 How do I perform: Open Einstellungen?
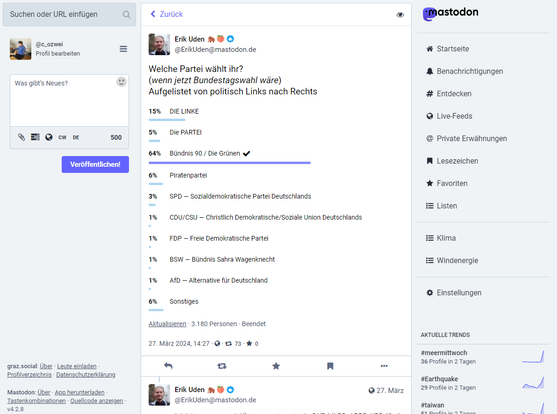click(454, 292)
